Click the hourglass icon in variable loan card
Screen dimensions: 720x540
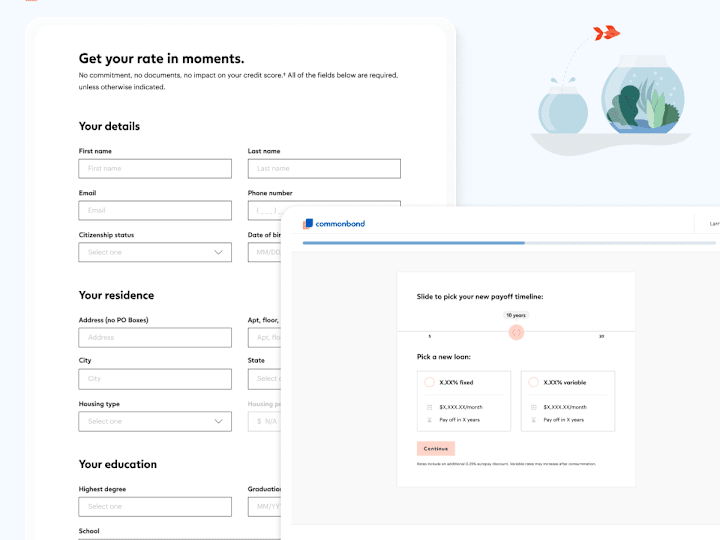pyautogui.click(x=534, y=420)
